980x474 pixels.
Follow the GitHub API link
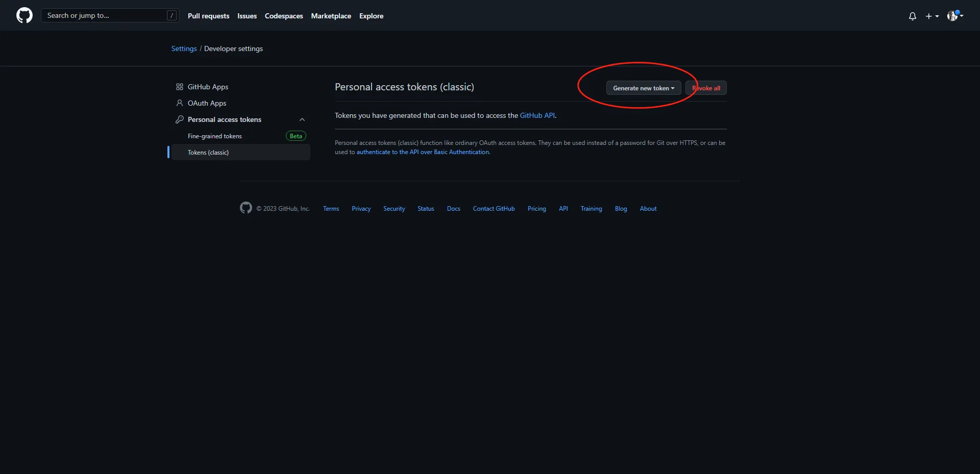(537, 115)
